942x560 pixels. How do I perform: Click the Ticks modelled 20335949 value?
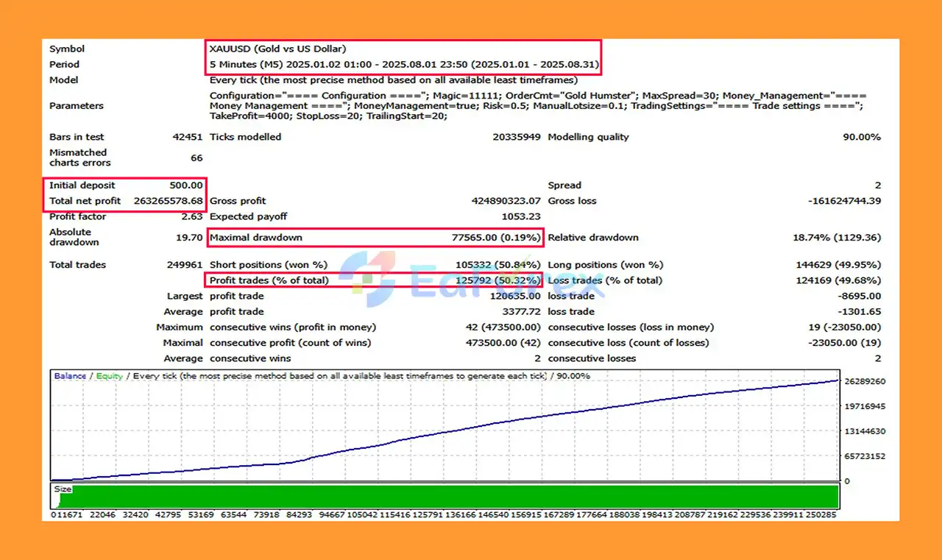517,137
